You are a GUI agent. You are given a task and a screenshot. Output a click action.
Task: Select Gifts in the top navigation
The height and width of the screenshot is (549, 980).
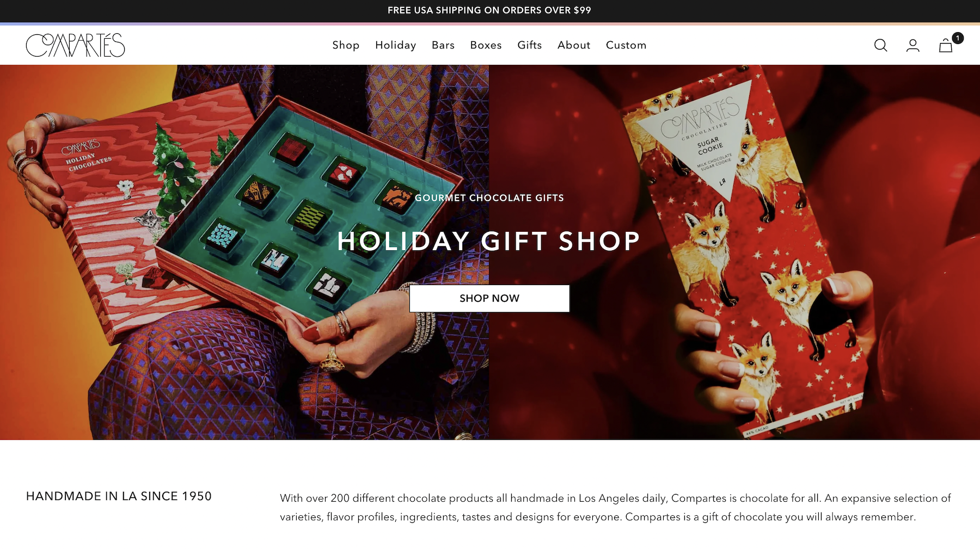(x=530, y=45)
